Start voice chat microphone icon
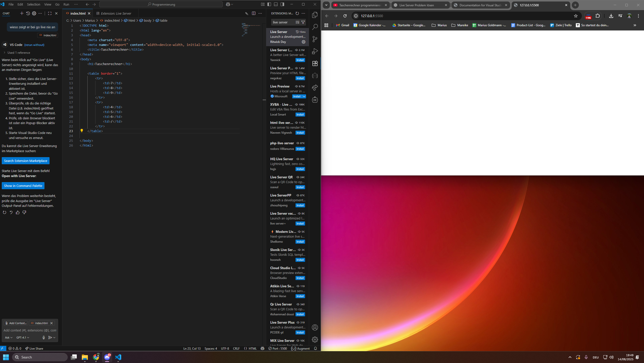 click(43, 338)
